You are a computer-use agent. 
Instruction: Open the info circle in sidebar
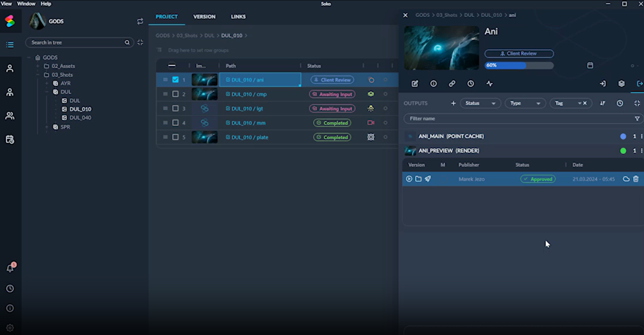click(10, 308)
